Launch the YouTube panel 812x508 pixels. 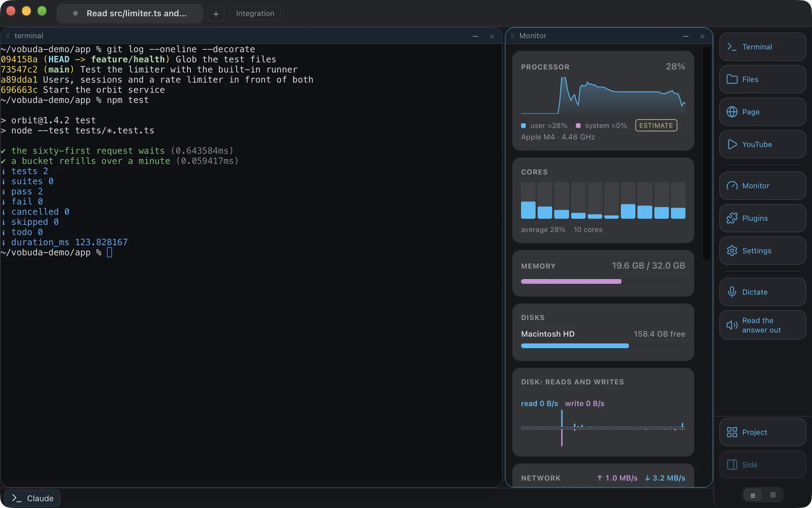[762, 144]
